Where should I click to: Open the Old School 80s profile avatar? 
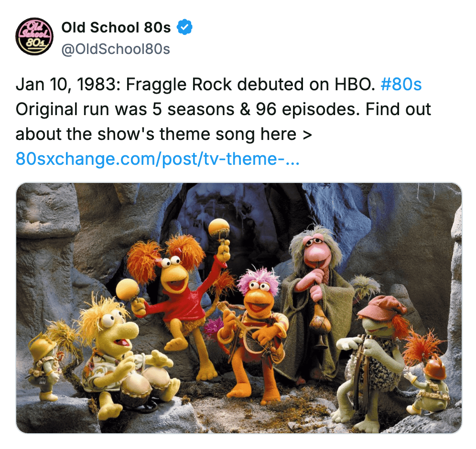click(x=34, y=36)
